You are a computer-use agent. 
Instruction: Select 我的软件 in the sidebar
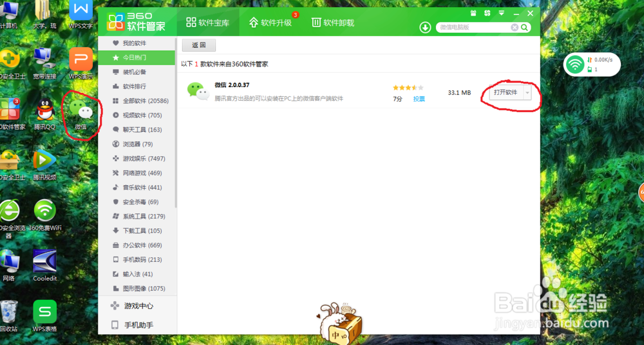pyautogui.click(x=137, y=43)
